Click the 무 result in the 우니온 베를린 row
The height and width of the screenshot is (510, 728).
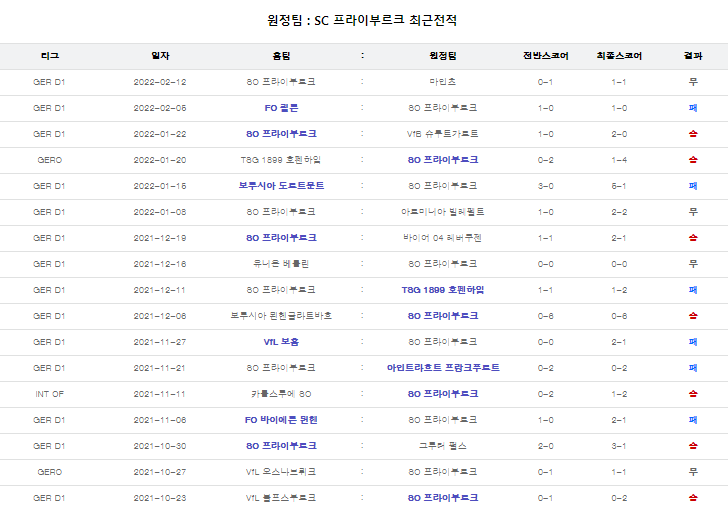(x=693, y=264)
